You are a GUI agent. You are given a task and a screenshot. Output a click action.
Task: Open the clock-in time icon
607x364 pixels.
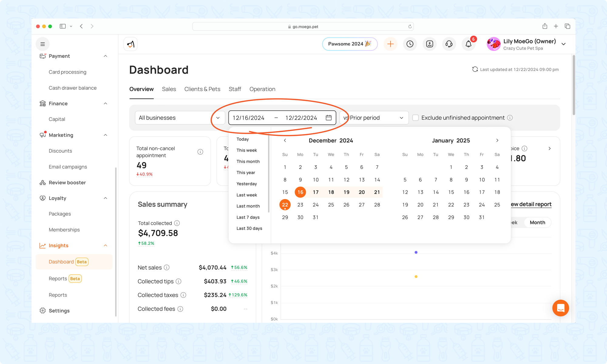(410, 44)
